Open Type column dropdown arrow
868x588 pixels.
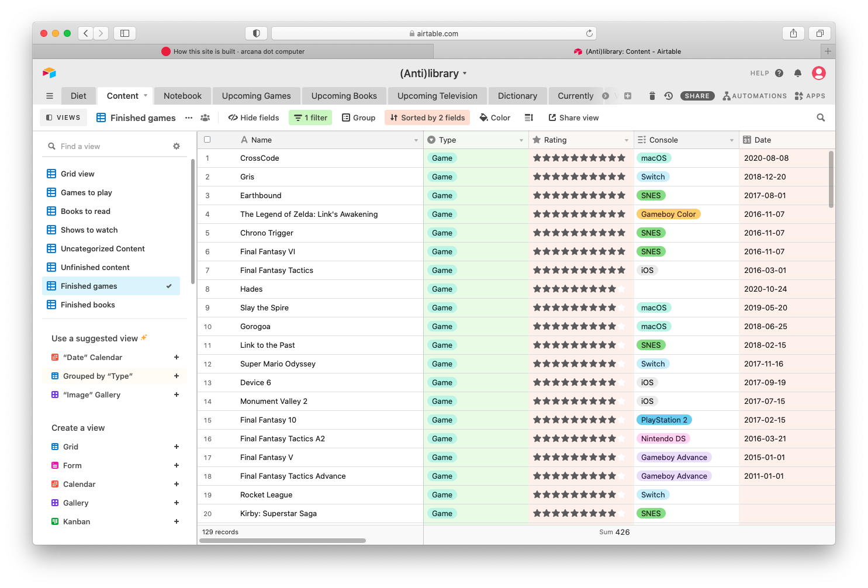point(521,140)
